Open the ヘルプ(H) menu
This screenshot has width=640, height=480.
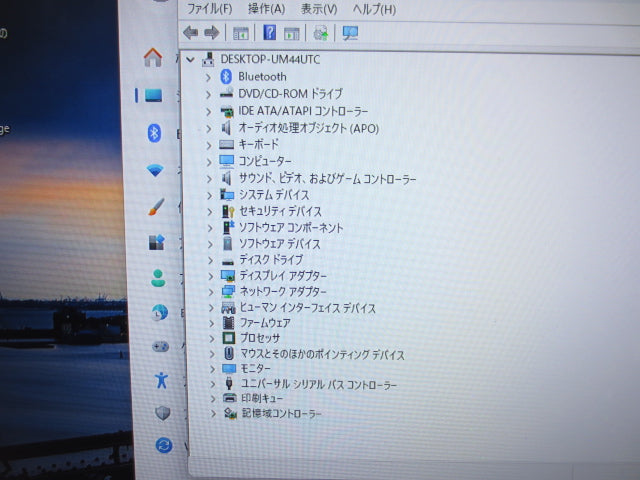click(x=374, y=9)
